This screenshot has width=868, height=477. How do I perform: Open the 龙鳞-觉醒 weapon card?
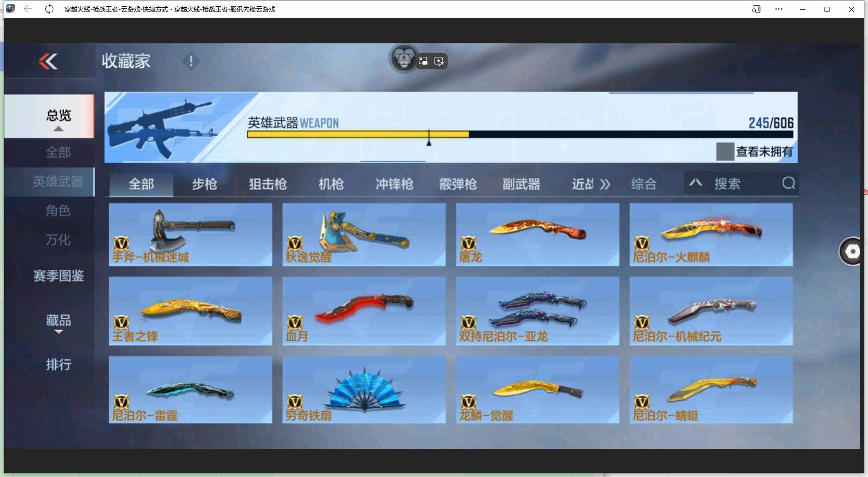(x=538, y=389)
